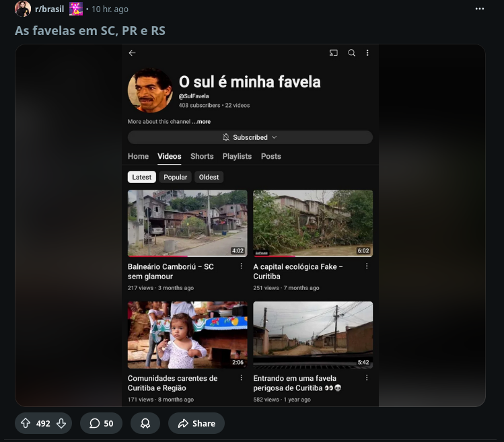Viewport: 504px width, 442px height.
Task: Open options menu for 'Entrando em uma favela' video
Action: [x=367, y=377]
